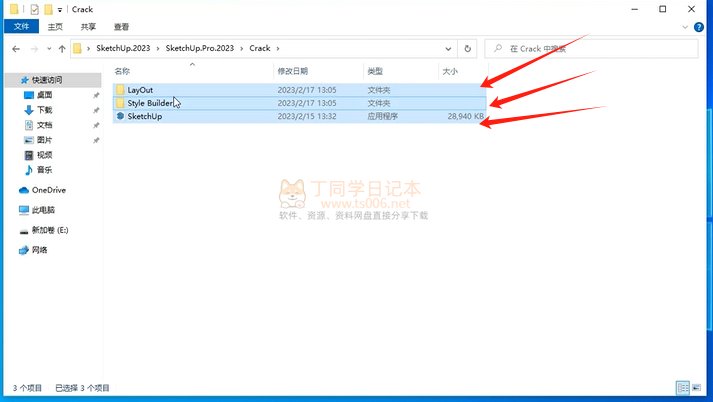Expand the chevron after Crack breadcrumb

point(278,48)
